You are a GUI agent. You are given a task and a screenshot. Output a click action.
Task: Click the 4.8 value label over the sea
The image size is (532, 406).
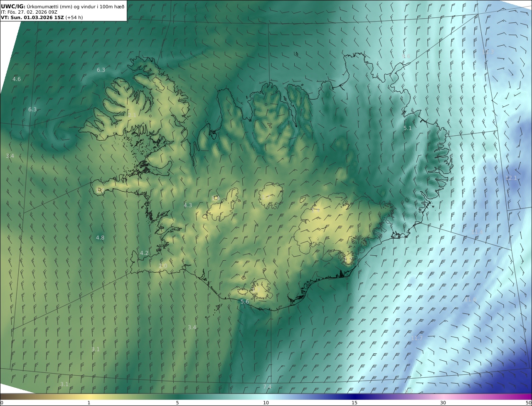(100, 237)
